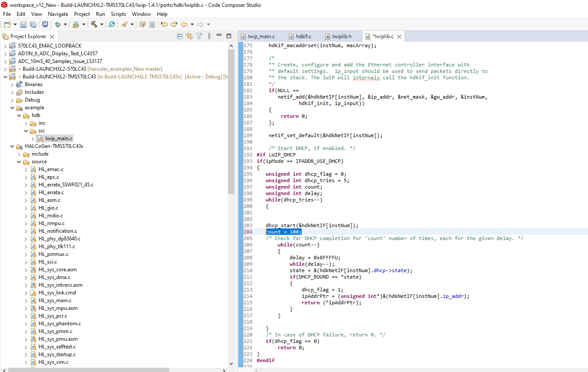This screenshot has width=588, height=372.
Task: Open the pen icon dropdown arrow
Action: [x=132, y=24]
